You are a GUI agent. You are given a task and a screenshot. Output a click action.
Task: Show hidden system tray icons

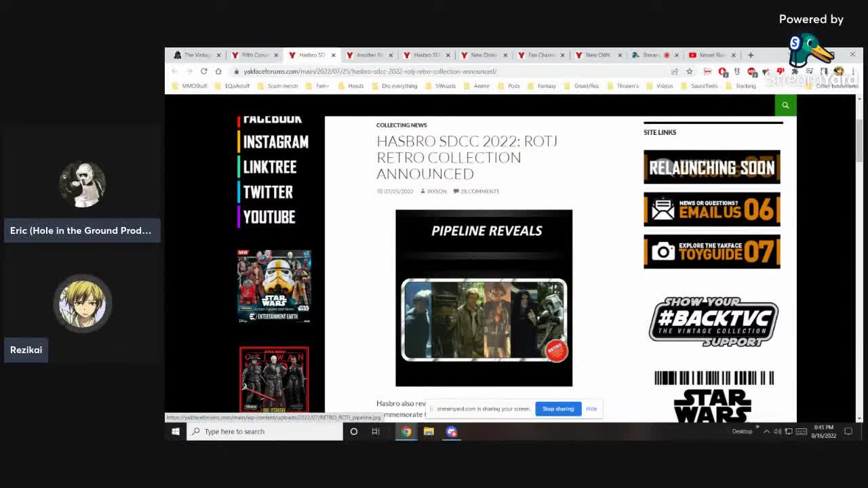click(x=766, y=431)
